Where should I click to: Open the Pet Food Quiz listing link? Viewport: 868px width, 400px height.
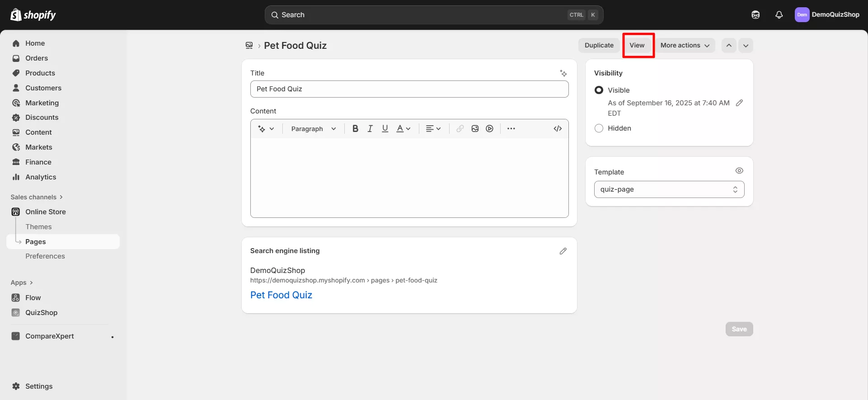pyautogui.click(x=281, y=295)
